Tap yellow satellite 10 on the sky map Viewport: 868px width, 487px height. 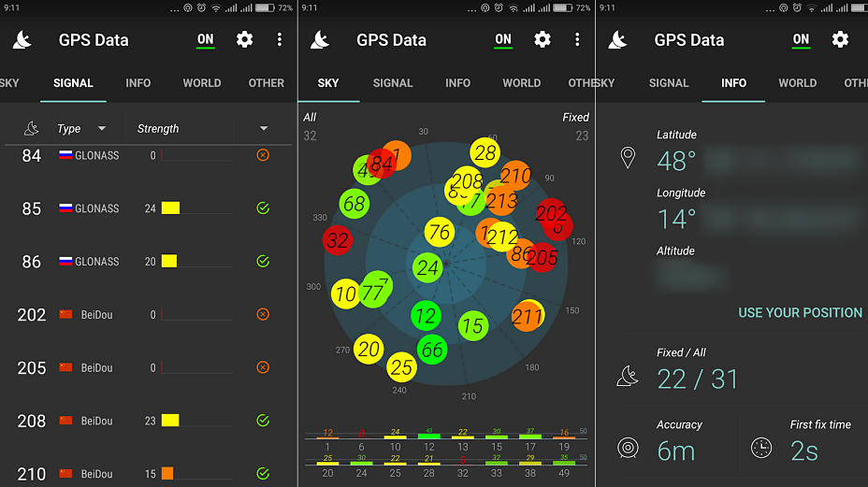(x=344, y=294)
